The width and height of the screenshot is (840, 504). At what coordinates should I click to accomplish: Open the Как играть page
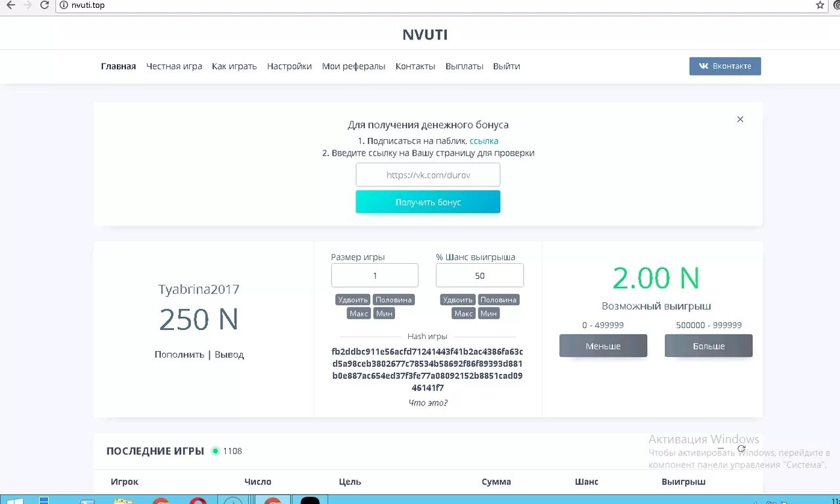[x=234, y=66]
